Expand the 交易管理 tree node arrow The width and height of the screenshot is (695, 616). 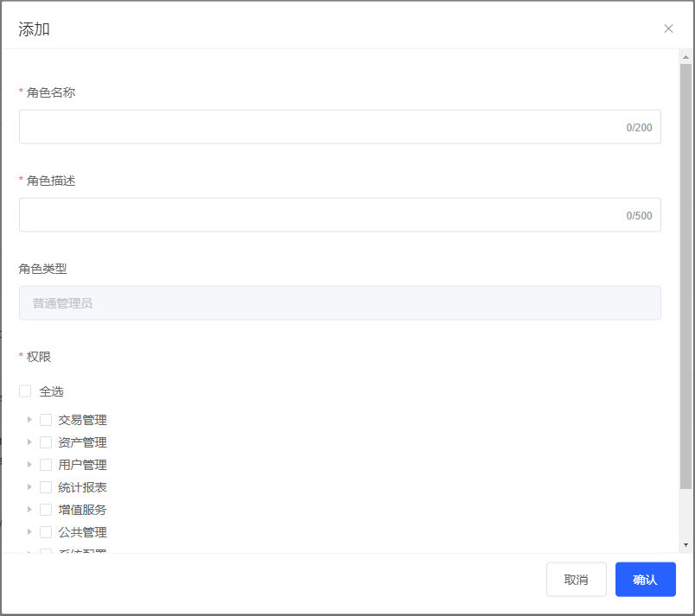(x=29, y=420)
